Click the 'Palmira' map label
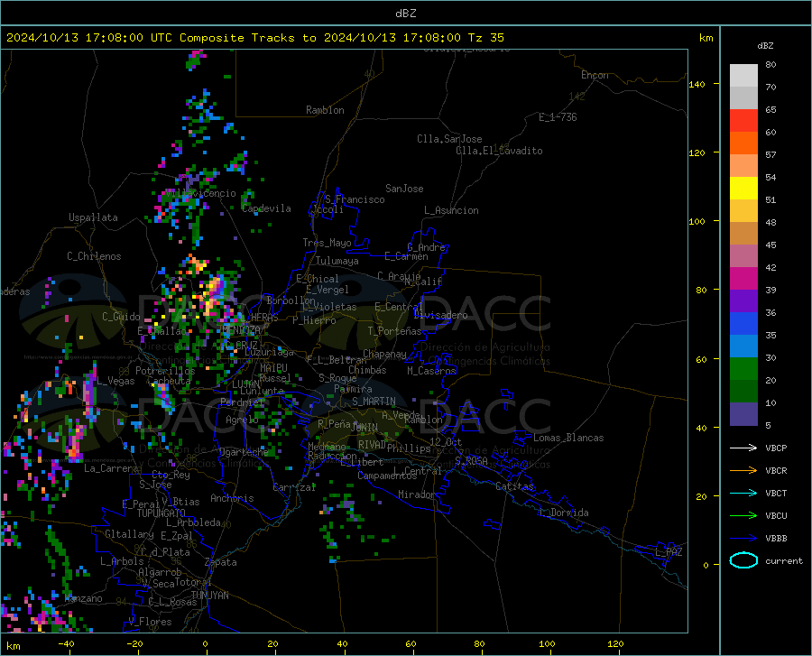This screenshot has height=656, width=812. coord(353,389)
